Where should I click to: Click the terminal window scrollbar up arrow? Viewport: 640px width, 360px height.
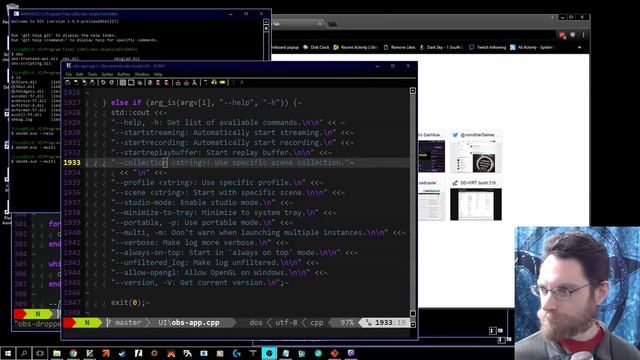pyautogui.click(x=266, y=22)
